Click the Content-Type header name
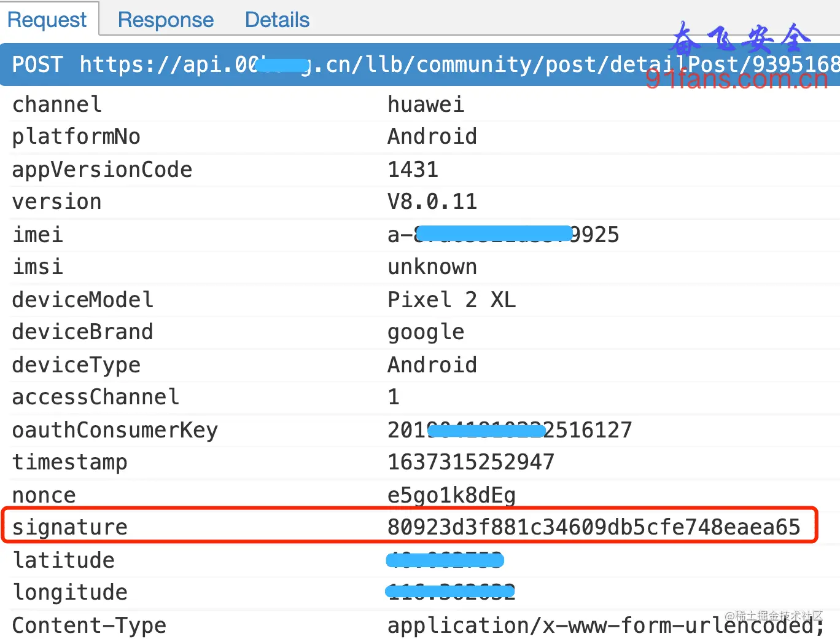 (x=89, y=625)
